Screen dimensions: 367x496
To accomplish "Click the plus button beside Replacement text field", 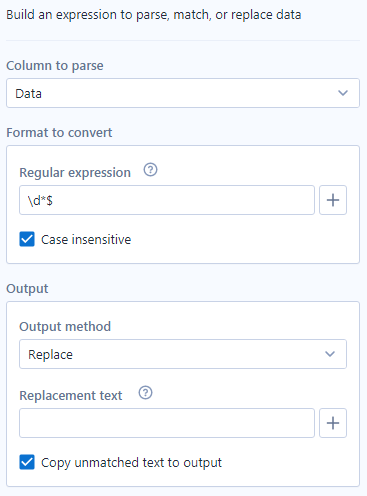I will click(x=333, y=423).
